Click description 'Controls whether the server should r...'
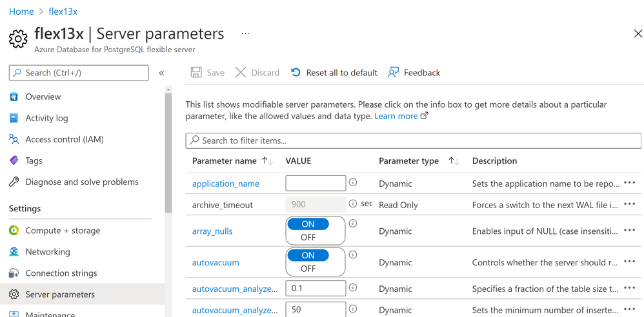 (x=545, y=262)
